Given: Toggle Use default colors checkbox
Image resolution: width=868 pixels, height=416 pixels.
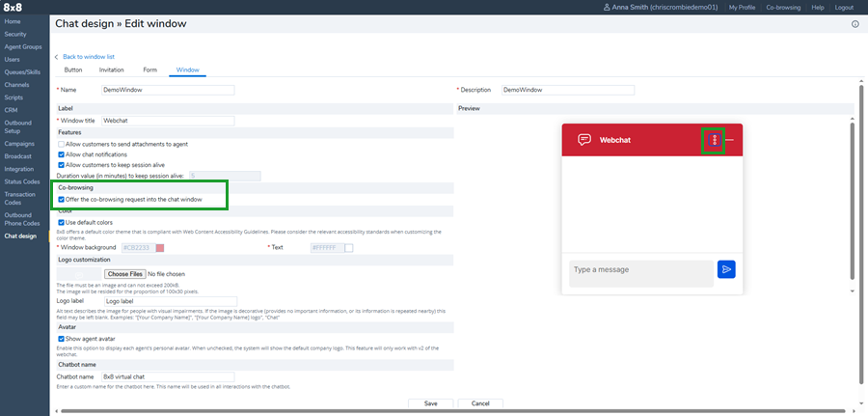Looking at the screenshot, I should [x=62, y=223].
